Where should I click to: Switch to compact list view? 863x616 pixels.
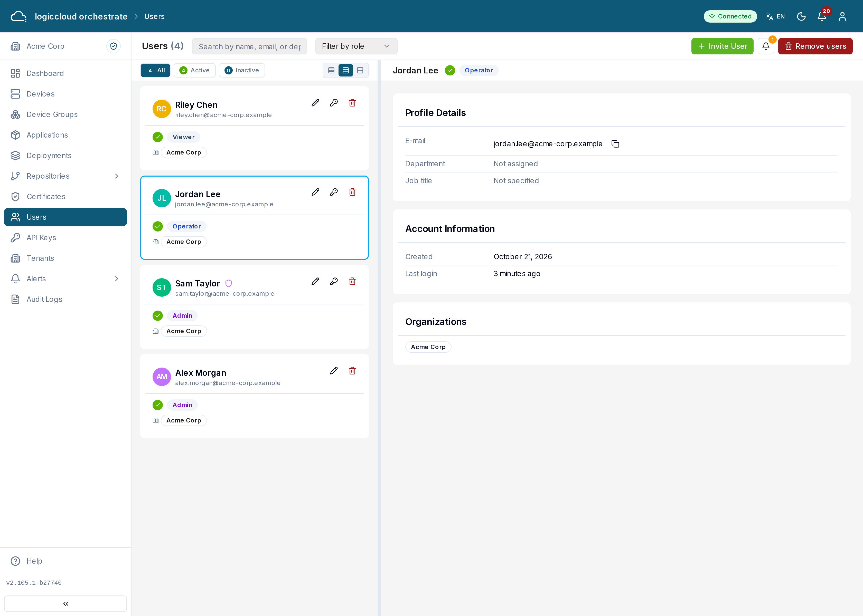click(331, 71)
